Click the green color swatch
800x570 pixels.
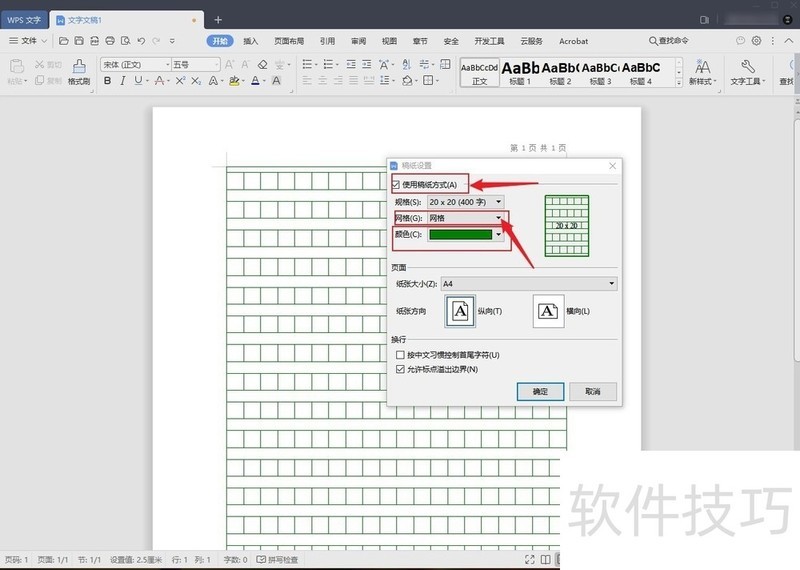[x=461, y=234]
